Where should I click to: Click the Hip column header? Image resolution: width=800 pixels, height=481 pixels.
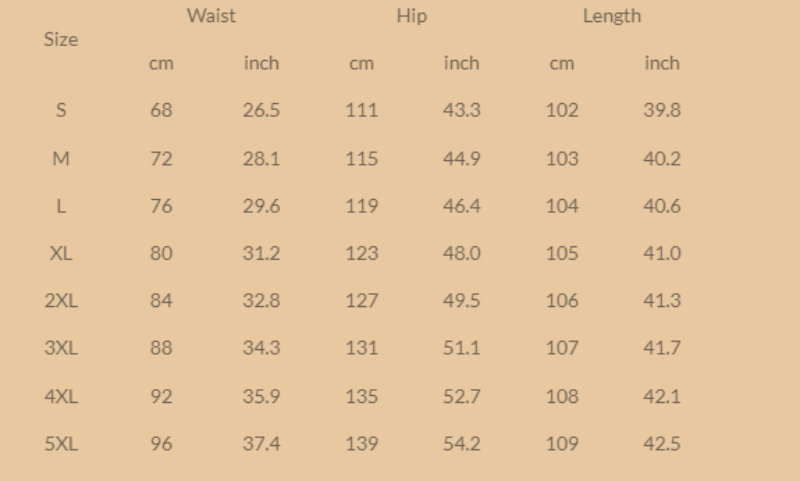tap(411, 16)
